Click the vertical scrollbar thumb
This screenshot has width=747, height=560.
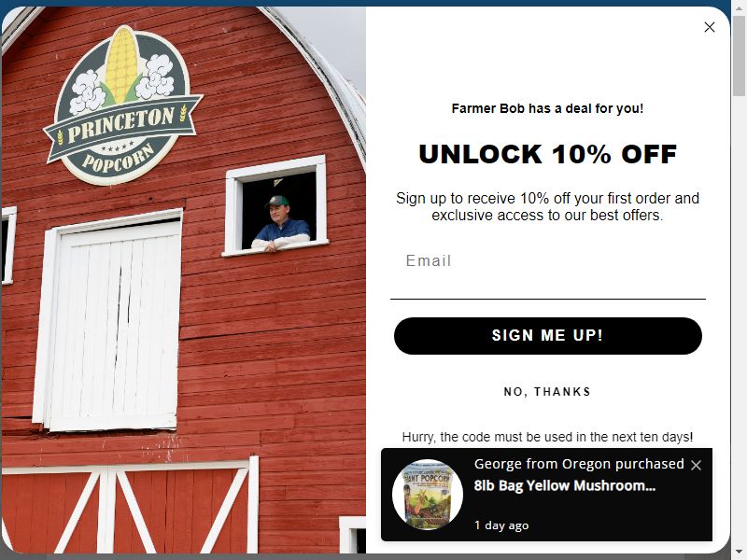[x=740, y=56]
